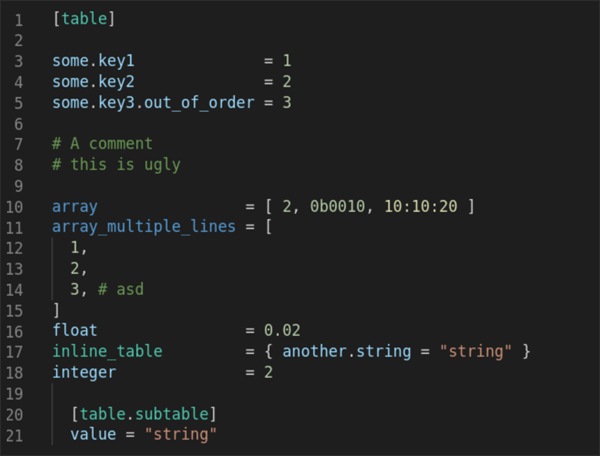Click the float key name
This screenshot has width=600, height=456.
(75, 330)
